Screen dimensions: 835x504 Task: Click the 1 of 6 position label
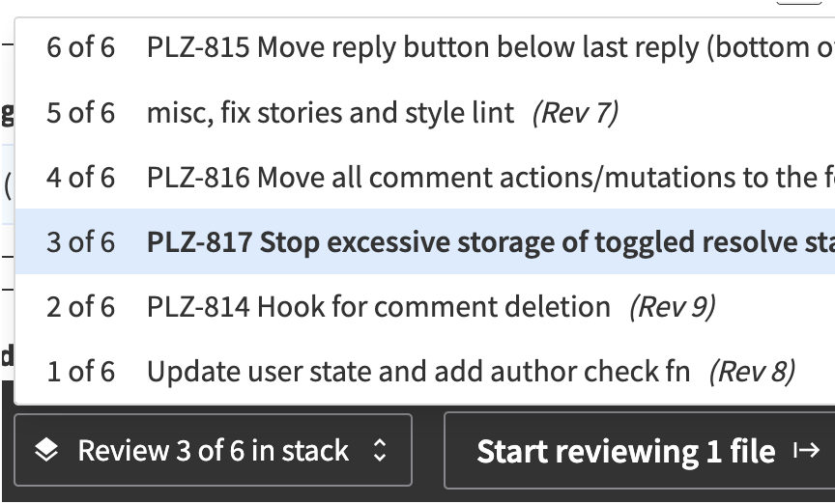(80, 372)
